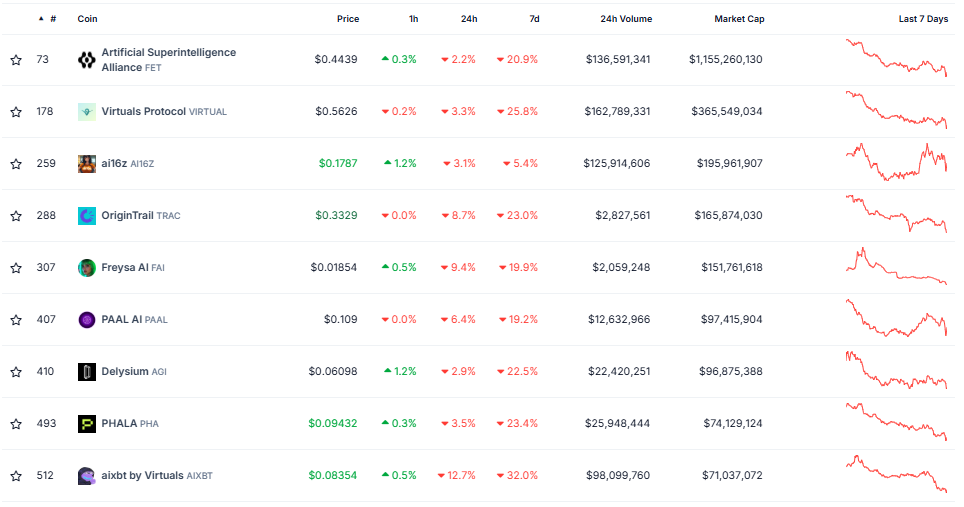
Task: Click the 7d change 32.0%
Action: [x=517, y=476]
